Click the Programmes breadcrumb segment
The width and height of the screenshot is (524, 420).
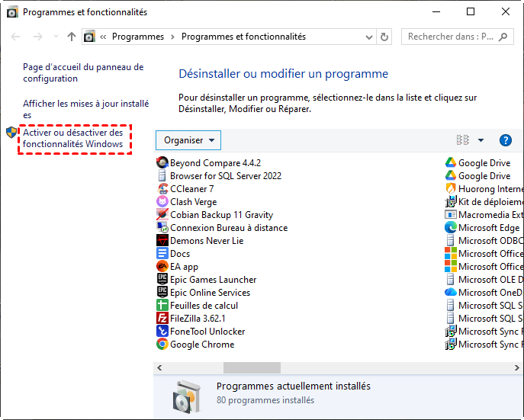pos(138,37)
